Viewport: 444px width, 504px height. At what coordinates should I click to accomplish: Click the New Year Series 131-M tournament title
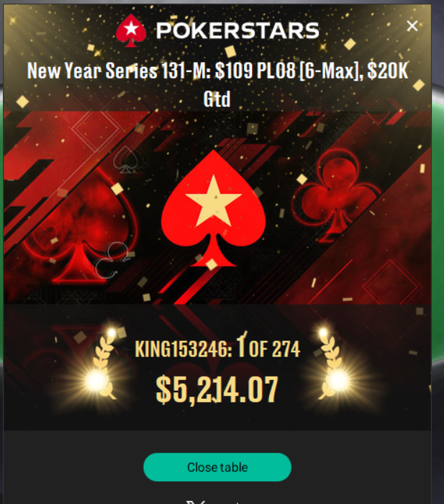pos(217,84)
